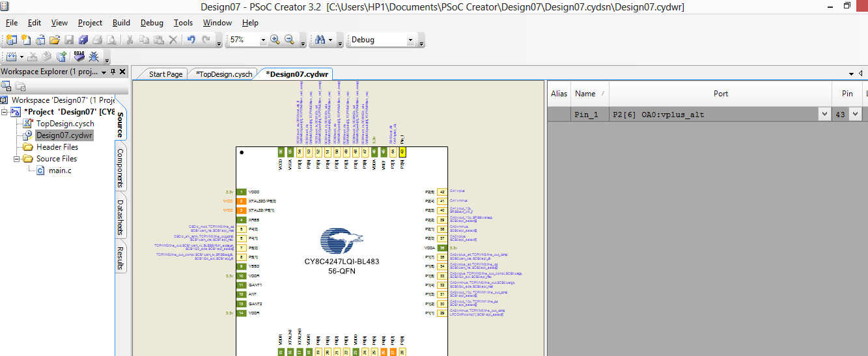
Task: Sort pins by the Name column header
Action: click(585, 94)
